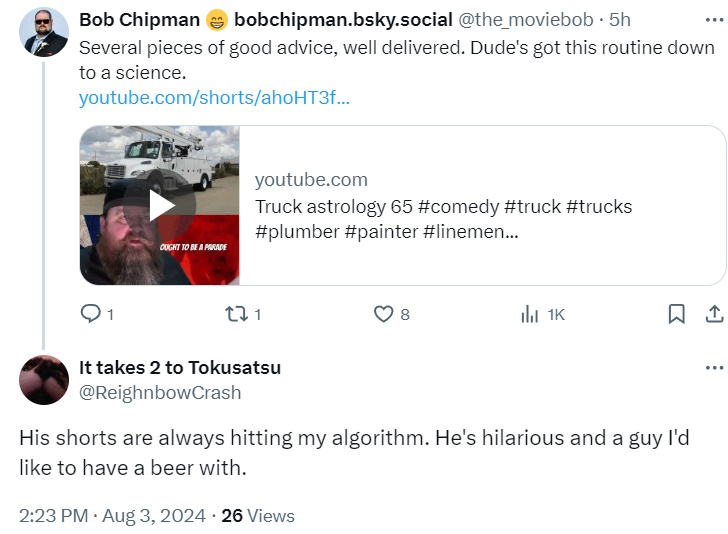Click the 5h timestamp on Bob's post

[620, 20]
